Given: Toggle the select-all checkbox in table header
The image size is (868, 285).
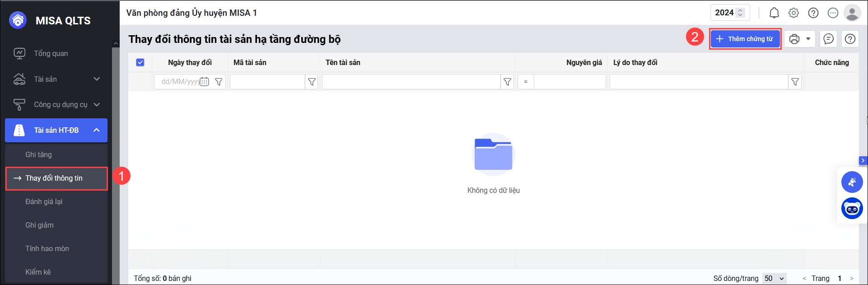Looking at the screenshot, I should (x=140, y=62).
